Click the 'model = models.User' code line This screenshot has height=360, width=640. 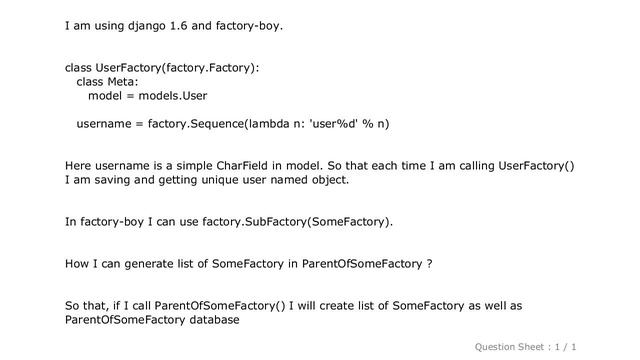pos(148,96)
